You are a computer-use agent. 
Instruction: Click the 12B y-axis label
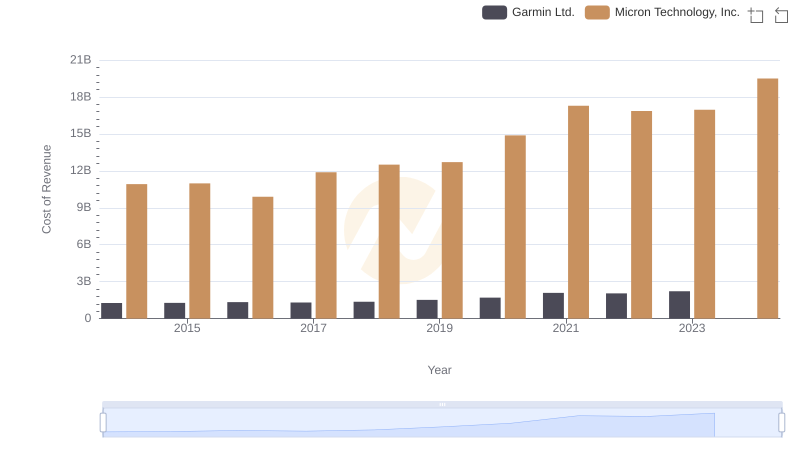click(x=81, y=170)
